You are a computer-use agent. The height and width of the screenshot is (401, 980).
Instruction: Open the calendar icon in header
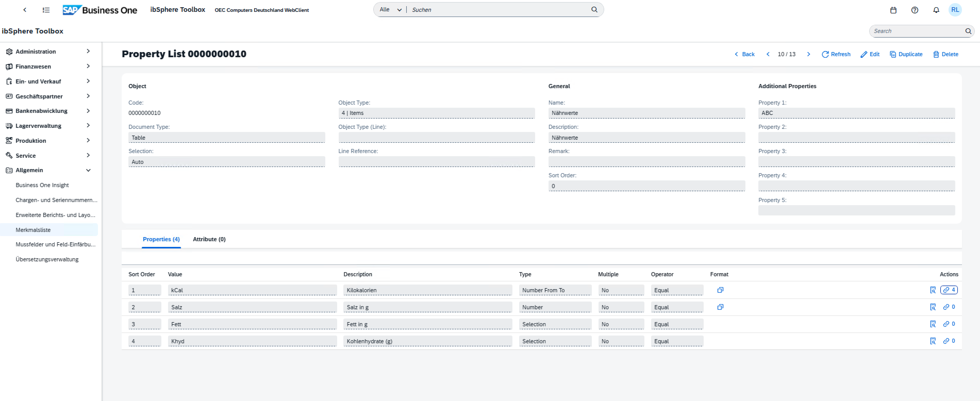pyautogui.click(x=893, y=10)
